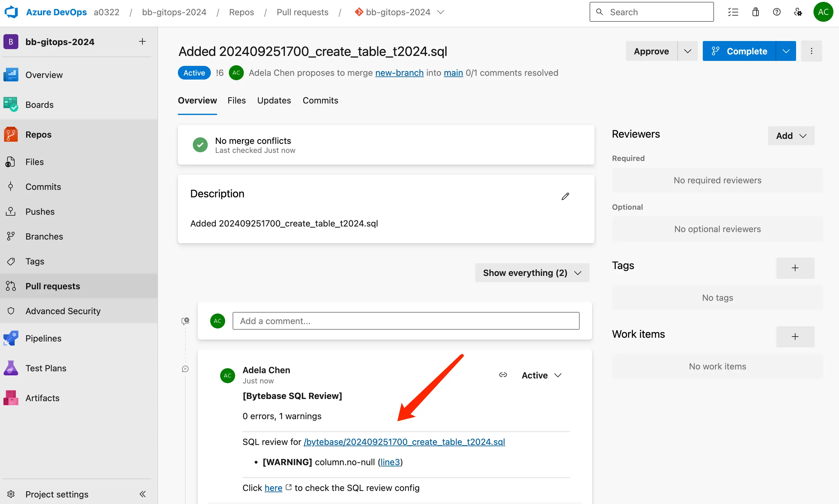The width and height of the screenshot is (839, 504).
Task: Click the Azure DevOps logo icon
Action: click(11, 12)
